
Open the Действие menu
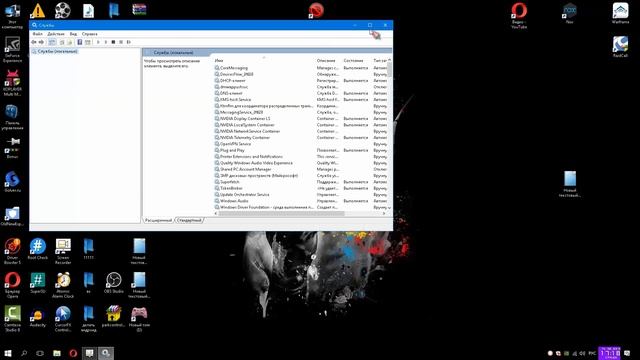(56, 34)
